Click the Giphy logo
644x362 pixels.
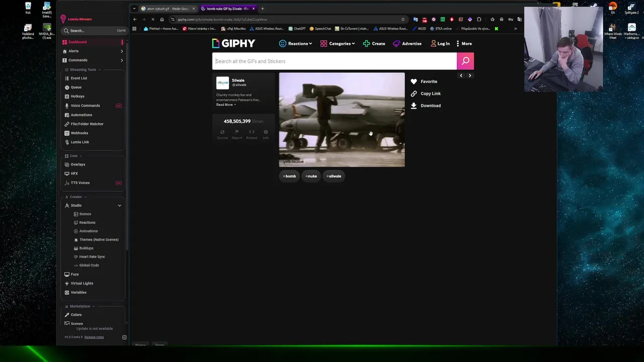coord(233,44)
